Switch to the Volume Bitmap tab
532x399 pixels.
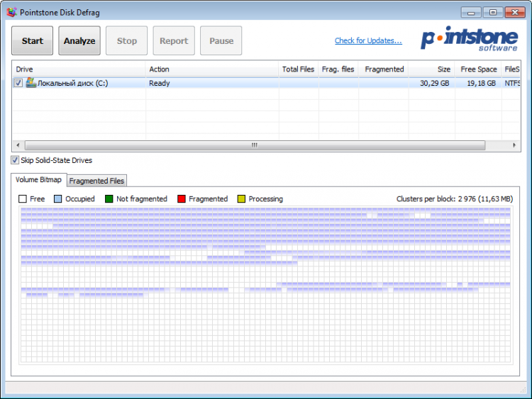click(x=38, y=180)
